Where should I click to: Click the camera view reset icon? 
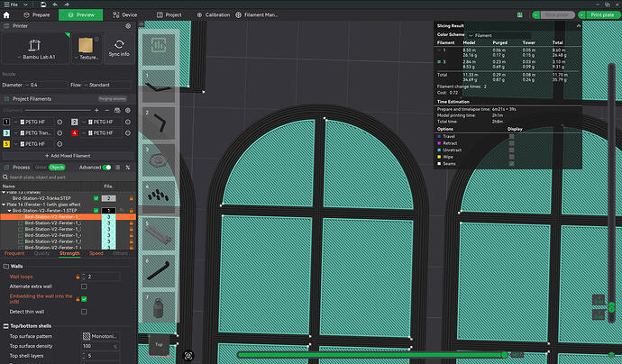[x=188, y=356]
